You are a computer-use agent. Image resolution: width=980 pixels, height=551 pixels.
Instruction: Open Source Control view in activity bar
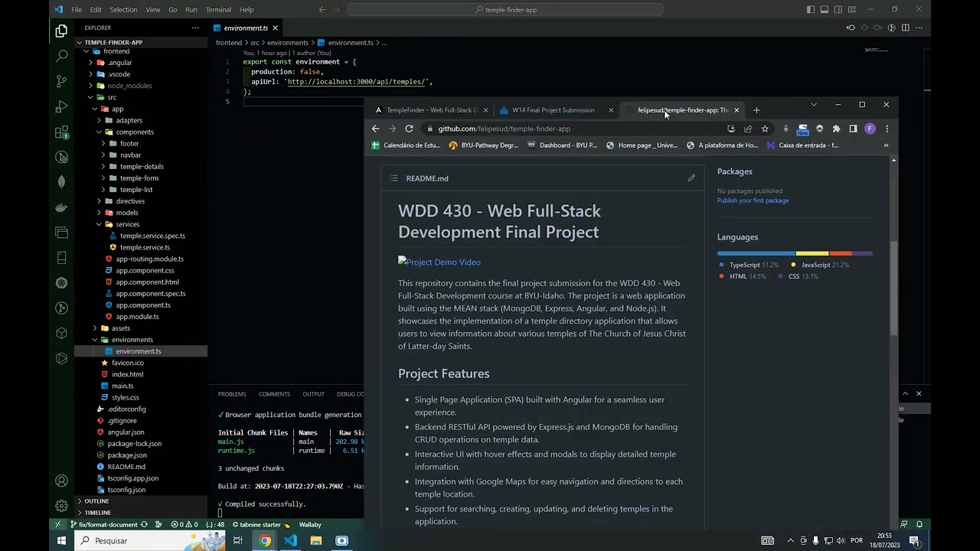tap(61, 81)
